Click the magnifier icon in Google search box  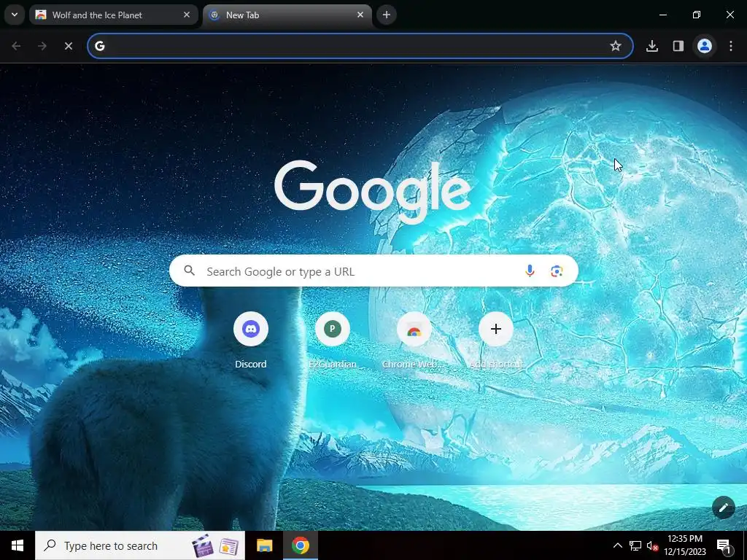[x=190, y=271]
